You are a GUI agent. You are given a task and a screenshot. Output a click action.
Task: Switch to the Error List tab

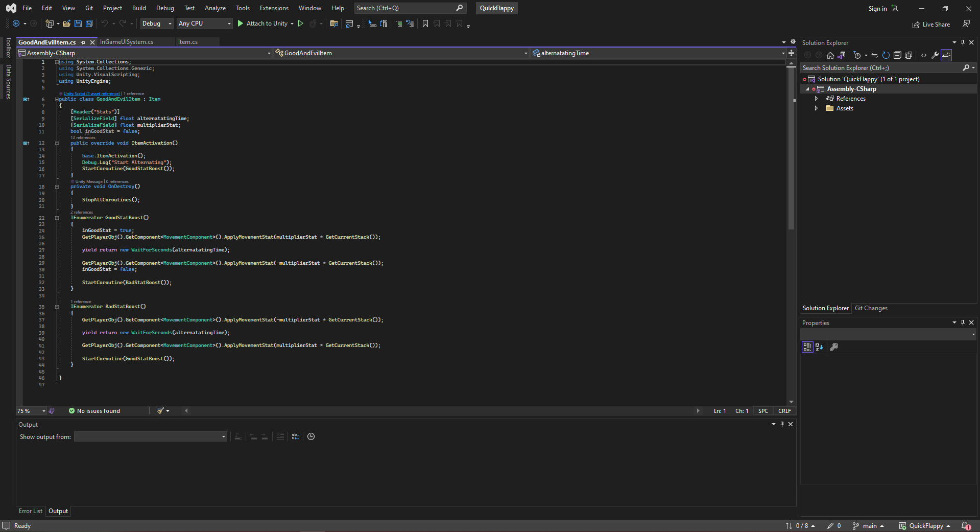[31, 511]
